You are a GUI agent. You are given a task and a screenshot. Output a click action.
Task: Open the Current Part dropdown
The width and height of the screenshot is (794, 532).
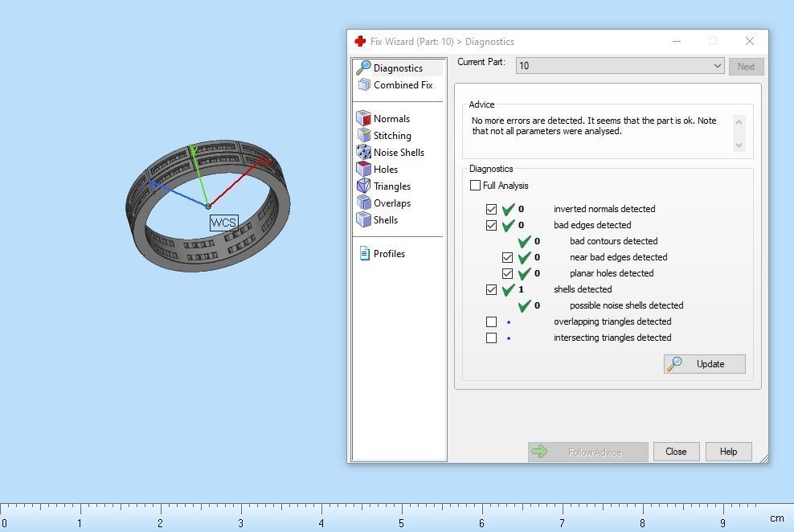click(620, 66)
